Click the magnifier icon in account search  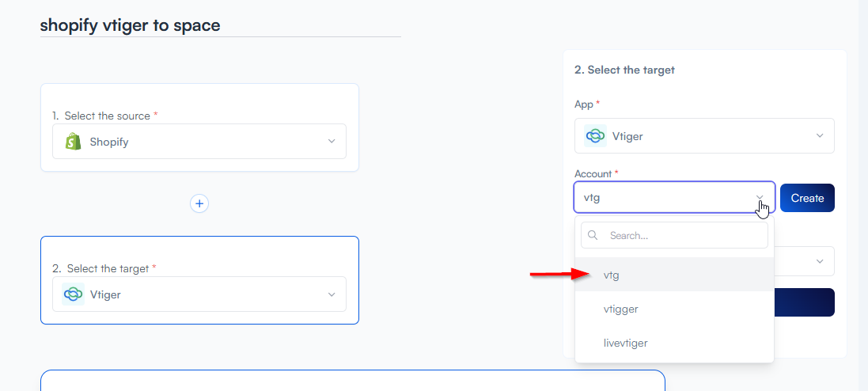click(593, 236)
